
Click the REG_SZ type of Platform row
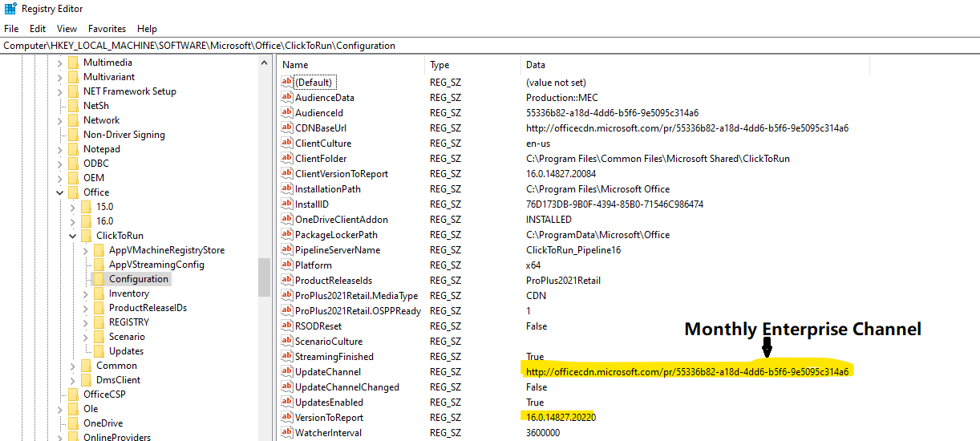(x=445, y=265)
